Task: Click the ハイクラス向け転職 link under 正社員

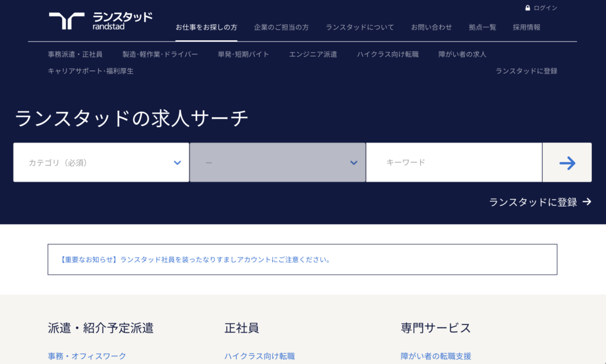Action: pos(259,356)
